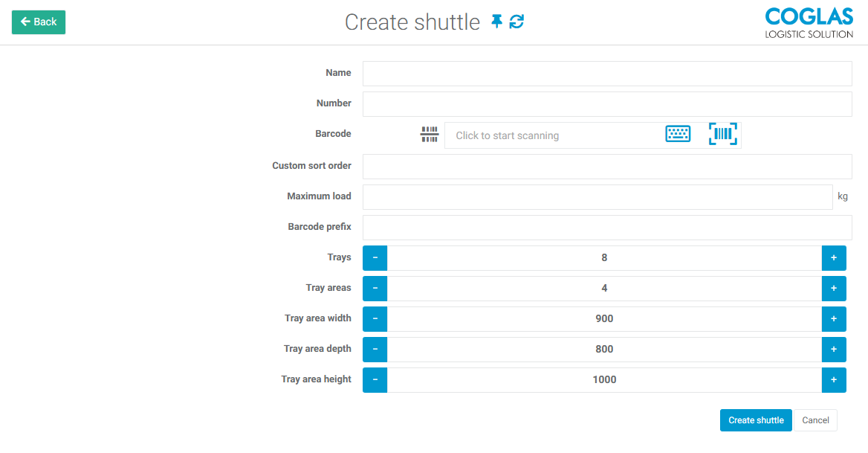Increase the Tray area depth value
Viewport: 868px width, 453px height.
834,350
